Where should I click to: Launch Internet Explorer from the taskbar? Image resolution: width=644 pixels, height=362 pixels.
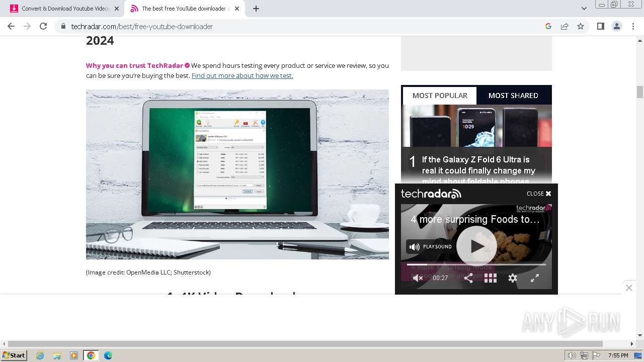(40, 355)
